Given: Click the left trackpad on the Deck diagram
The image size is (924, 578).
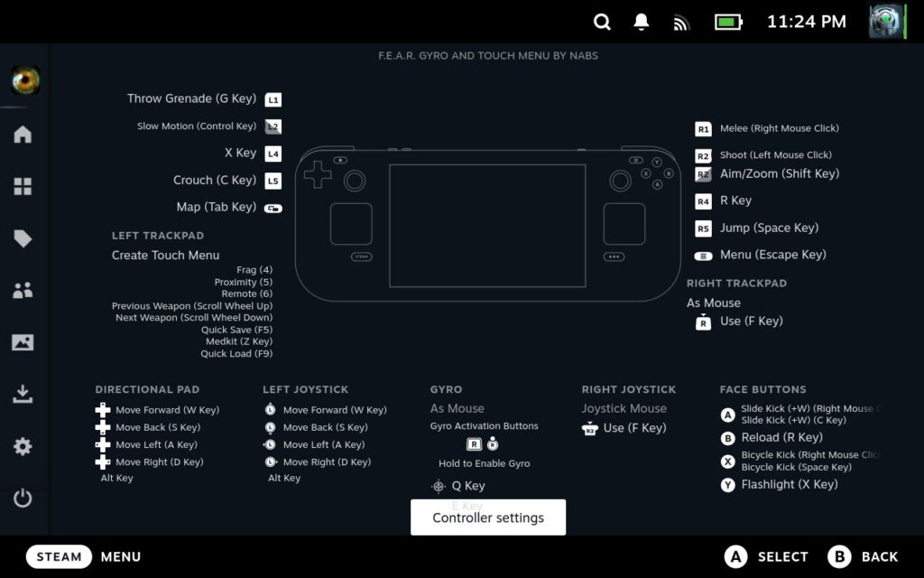Looking at the screenshot, I should 351,224.
